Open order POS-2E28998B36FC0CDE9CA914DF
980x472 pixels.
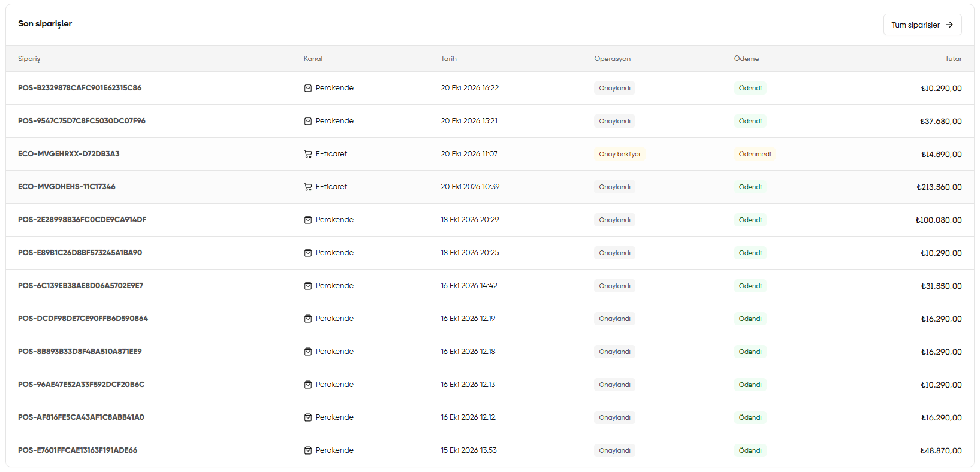pos(82,220)
